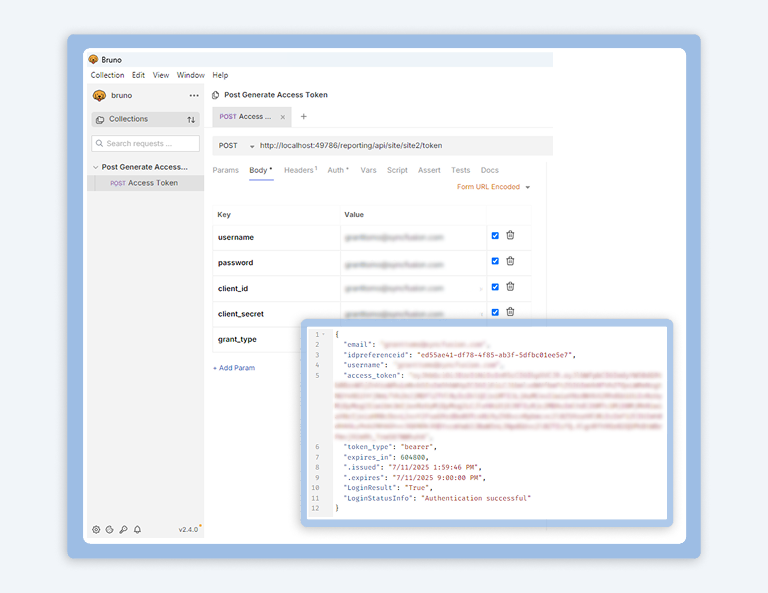Click the "expires_in": 604800 response line
Viewport: 768px width, 593px height.
coord(386,457)
